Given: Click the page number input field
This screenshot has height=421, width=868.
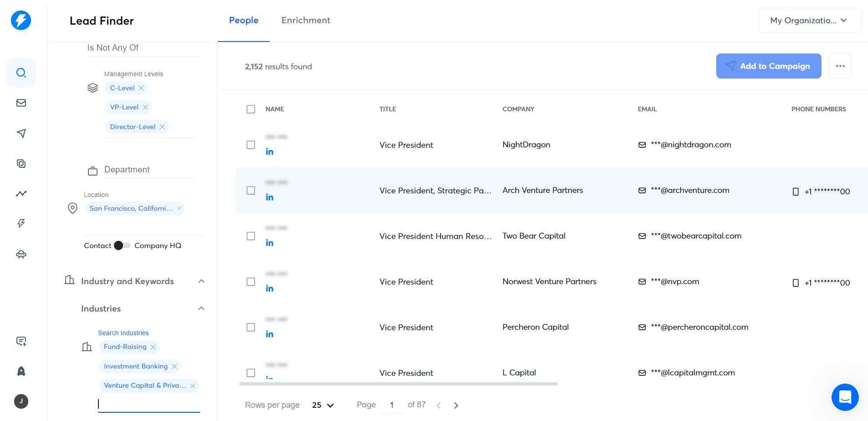Looking at the screenshot, I should 391,405.
